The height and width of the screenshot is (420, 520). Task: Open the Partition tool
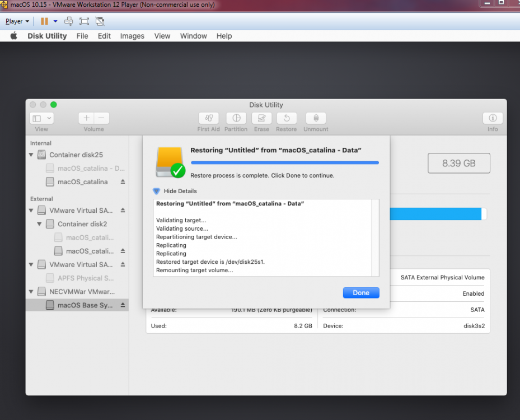(x=236, y=118)
